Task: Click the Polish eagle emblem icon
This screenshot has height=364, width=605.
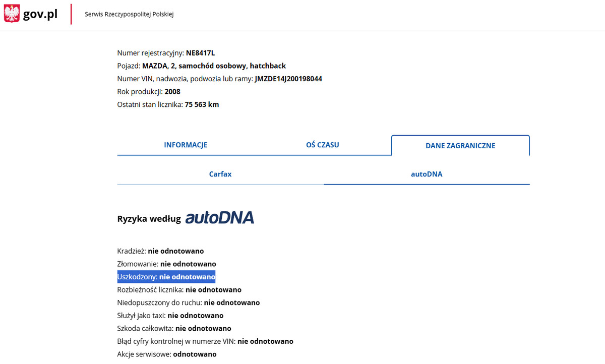Action: click(12, 14)
